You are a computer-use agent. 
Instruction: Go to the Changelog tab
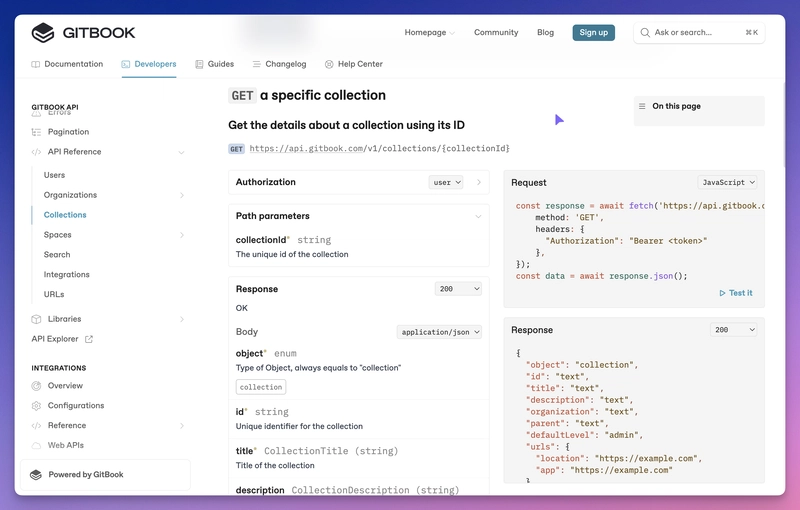[x=280, y=64]
